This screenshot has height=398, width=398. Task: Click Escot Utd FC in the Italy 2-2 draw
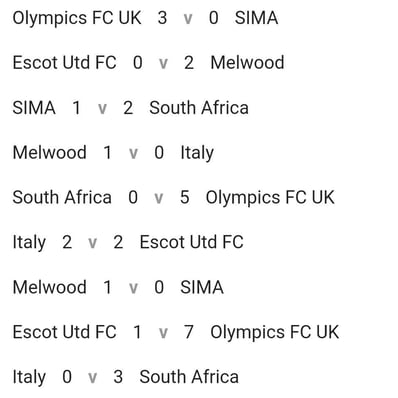[x=192, y=242]
